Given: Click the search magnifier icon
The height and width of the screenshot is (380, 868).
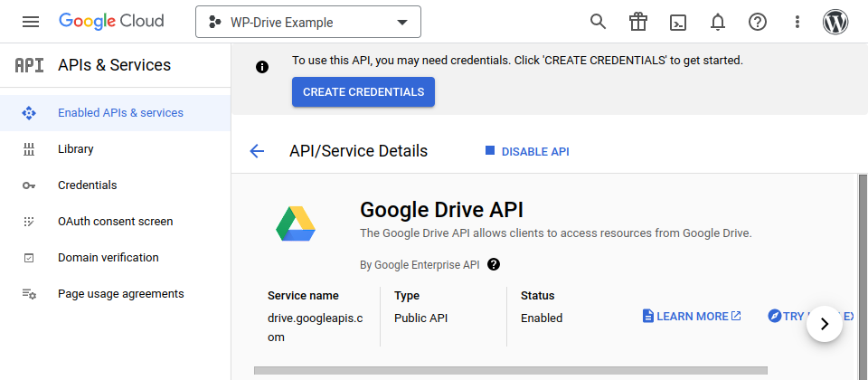Looking at the screenshot, I should tap(598, 22).
